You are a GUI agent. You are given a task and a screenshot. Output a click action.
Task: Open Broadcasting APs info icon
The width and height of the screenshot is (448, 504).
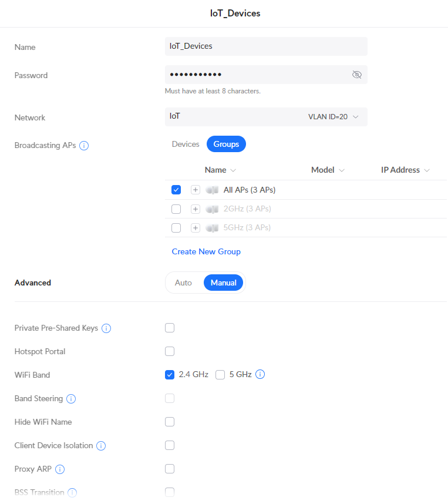pos(84,146)
